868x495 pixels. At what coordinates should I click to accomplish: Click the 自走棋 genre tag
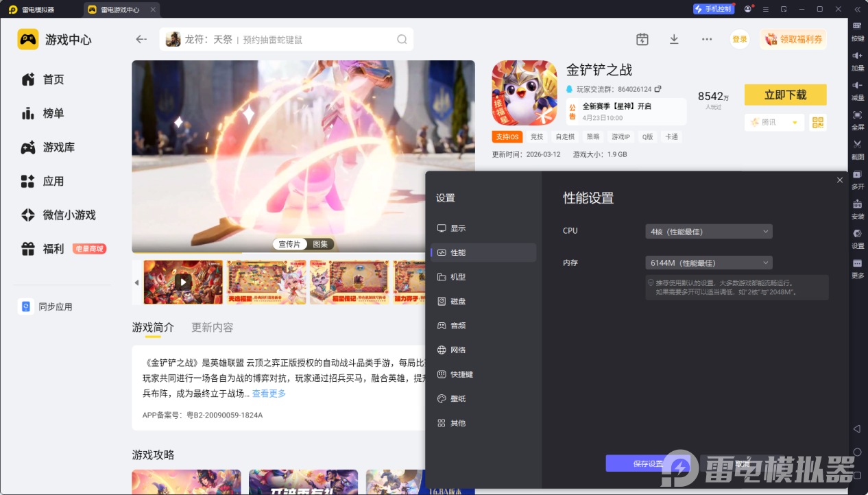click(x=565, y=136)
